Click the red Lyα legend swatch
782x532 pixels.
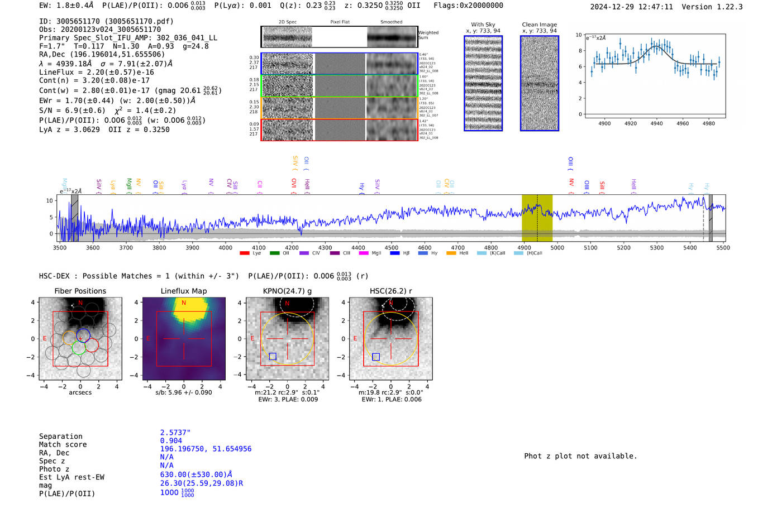(x=244, y=253)
